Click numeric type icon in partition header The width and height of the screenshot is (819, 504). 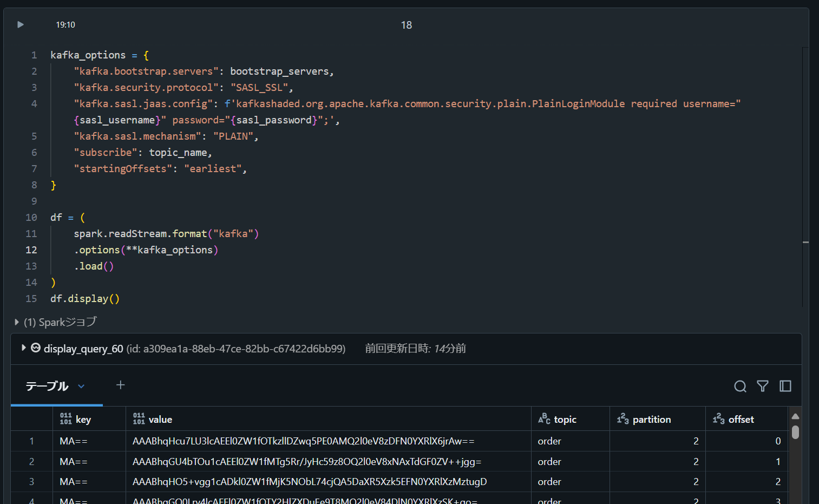coord(623,419)
